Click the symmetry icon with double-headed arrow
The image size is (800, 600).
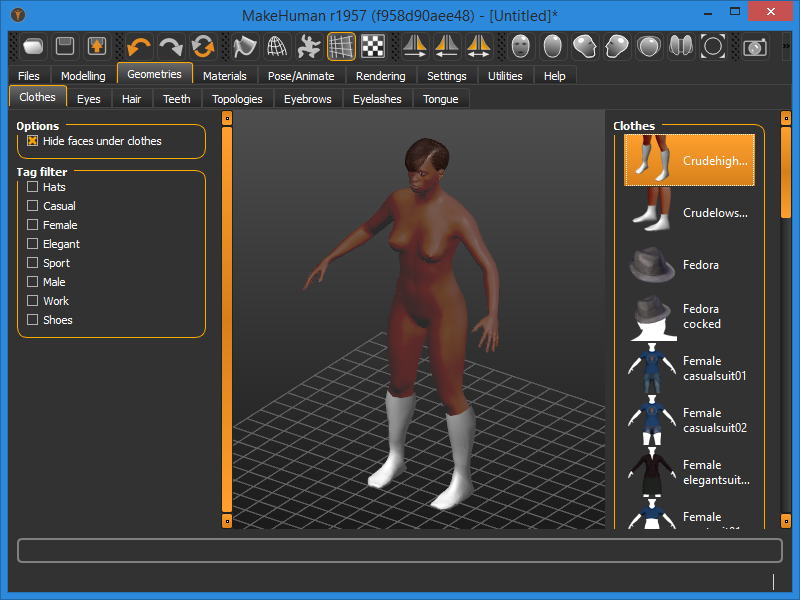click(x=479, y=46)
